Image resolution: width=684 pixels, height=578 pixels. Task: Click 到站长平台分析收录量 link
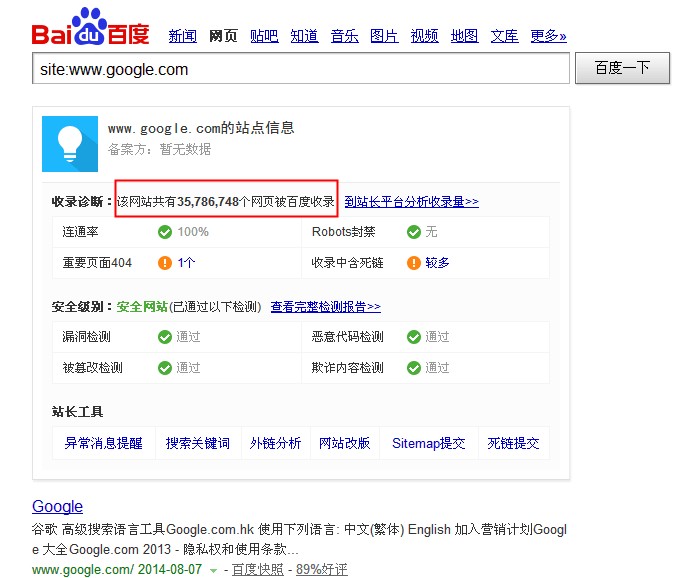411,201
